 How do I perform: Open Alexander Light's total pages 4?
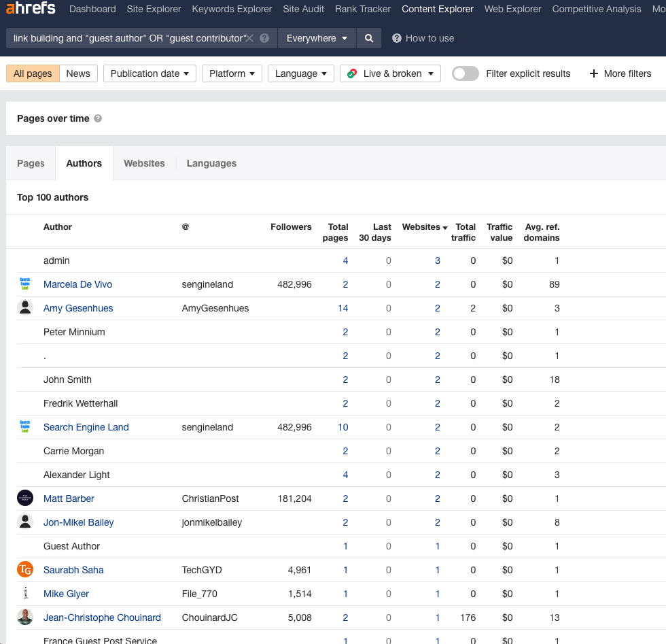345,475
